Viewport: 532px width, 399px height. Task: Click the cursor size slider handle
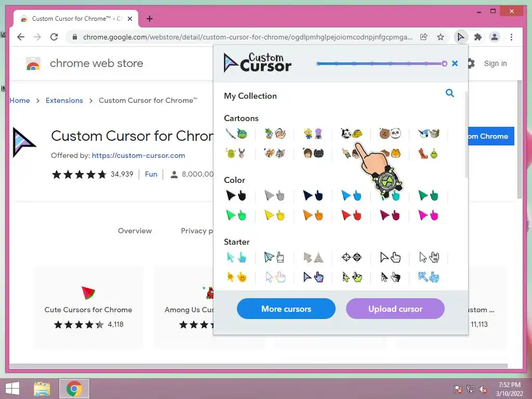point(445,63)
